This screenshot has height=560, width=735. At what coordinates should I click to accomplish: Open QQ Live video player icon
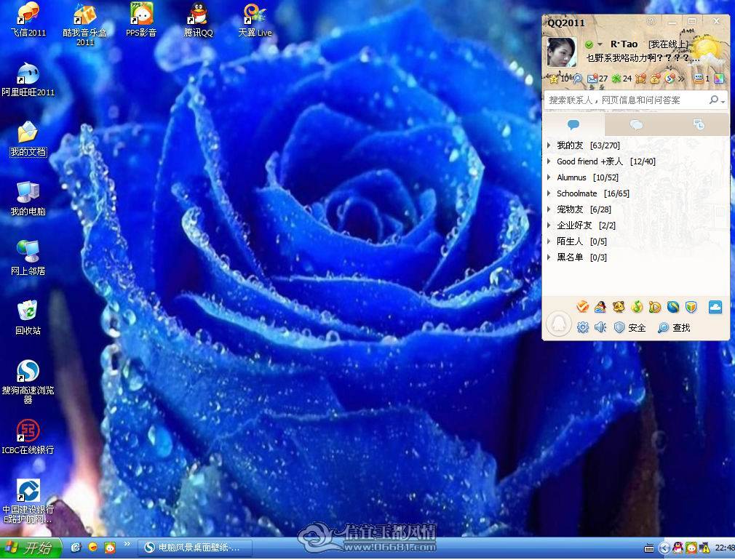(x=655, y=307)
